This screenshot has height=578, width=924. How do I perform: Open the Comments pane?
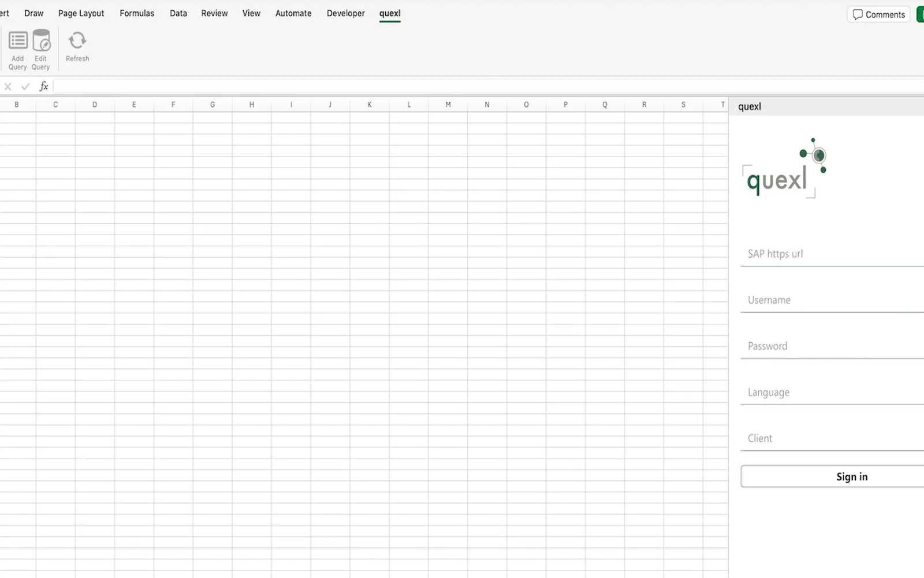click(878, 14)
